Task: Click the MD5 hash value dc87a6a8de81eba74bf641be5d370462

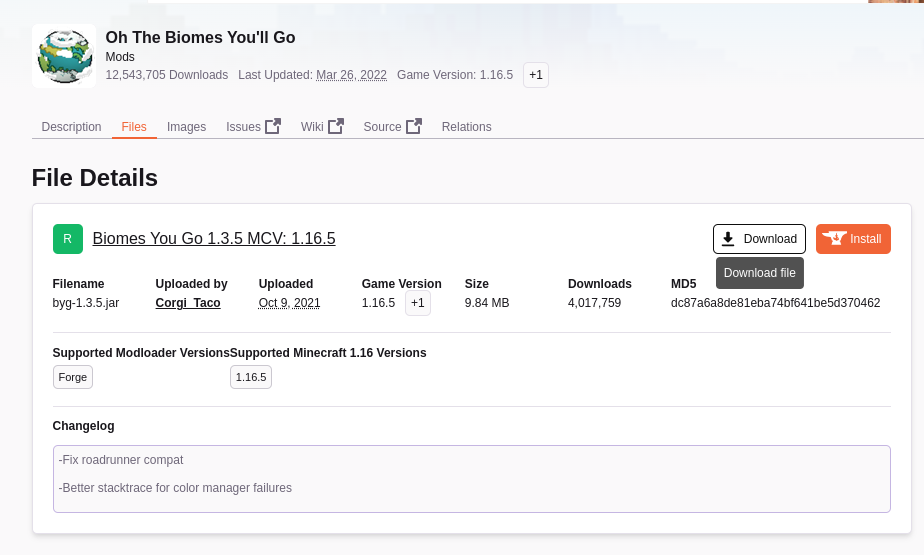Action: [x=776, y=303]
